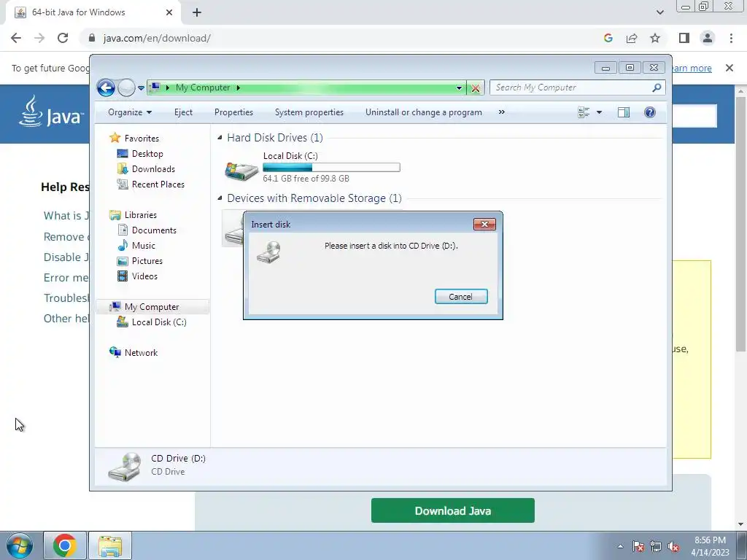The width and height of the screenshot is (747, 560).
Task: Select the Local Disk (C:) drive icon
Action: tap(241, 171)
